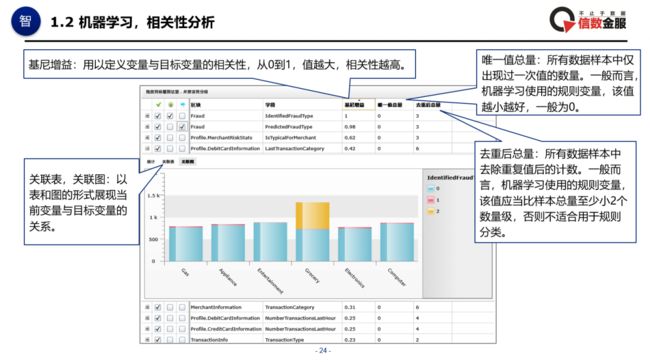Switch to the 关联表 tab
The width and height of the screenshot is (650, 362).
point(168,162)
